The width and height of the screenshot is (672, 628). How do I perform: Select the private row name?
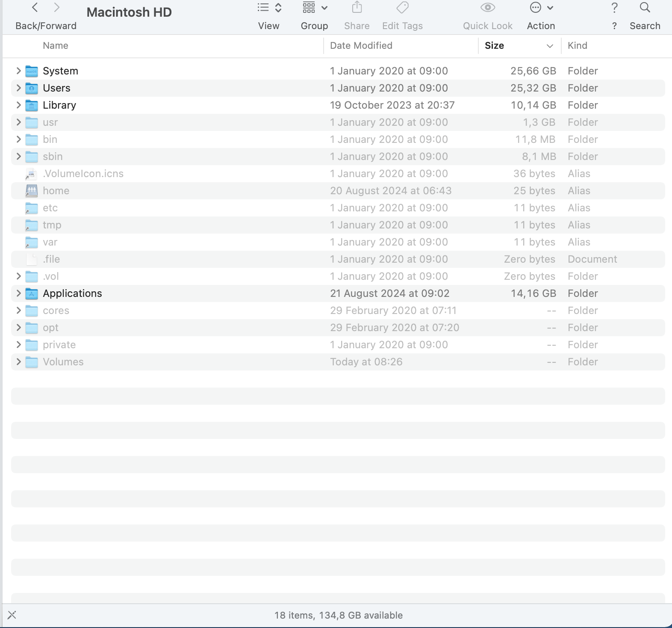[59, 345]
